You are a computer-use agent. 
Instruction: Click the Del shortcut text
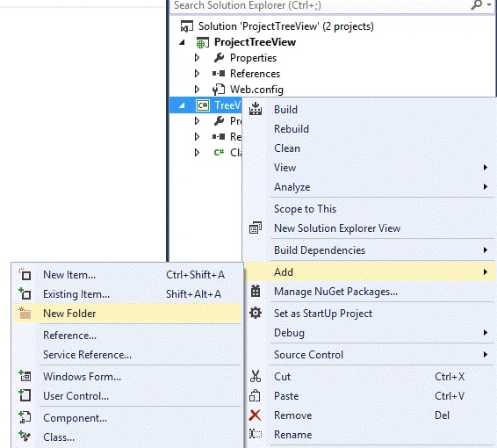pyautogui.click(x=443, y=415)
